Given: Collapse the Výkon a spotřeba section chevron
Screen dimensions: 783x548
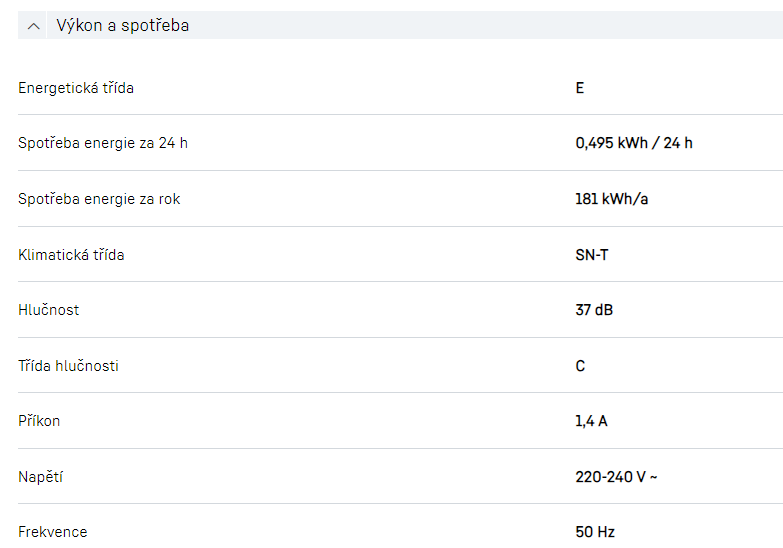Looking at the screenshot, I should click(x=34, y=26).
